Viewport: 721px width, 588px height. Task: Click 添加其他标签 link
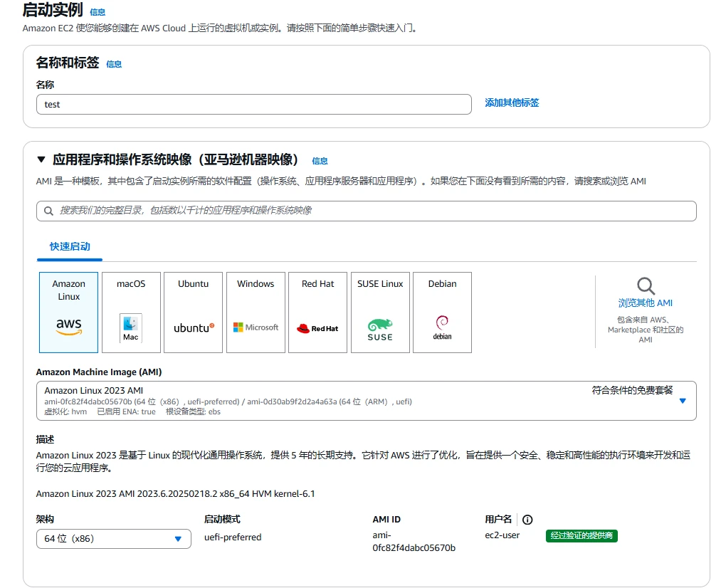point(512,103)
